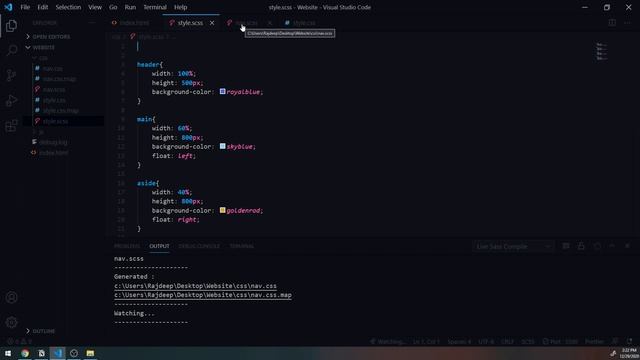Switch to the Problems panel tab
Image resolution: width=640 pixels, height=360 pixels.
point(127,246)
